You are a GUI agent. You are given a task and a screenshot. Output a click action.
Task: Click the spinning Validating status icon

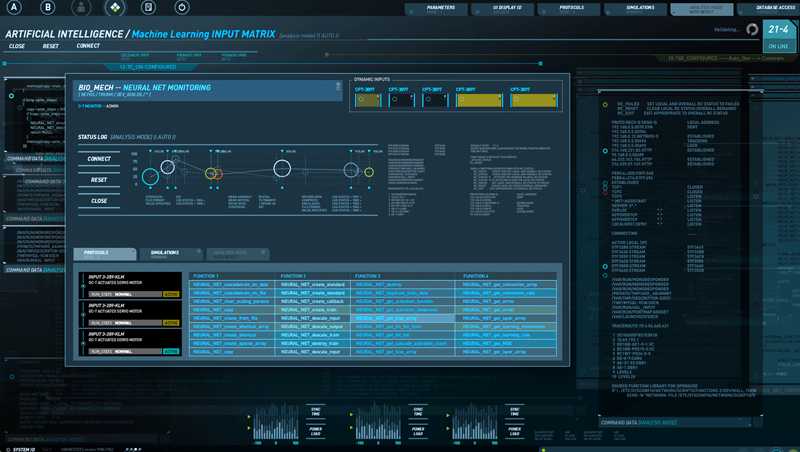[x=751, y=30]
